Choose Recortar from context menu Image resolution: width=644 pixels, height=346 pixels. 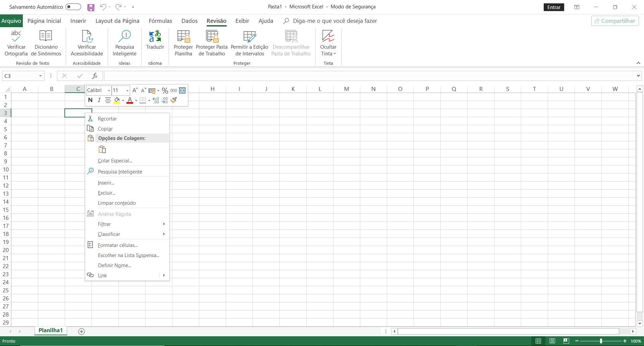[127, 118]
